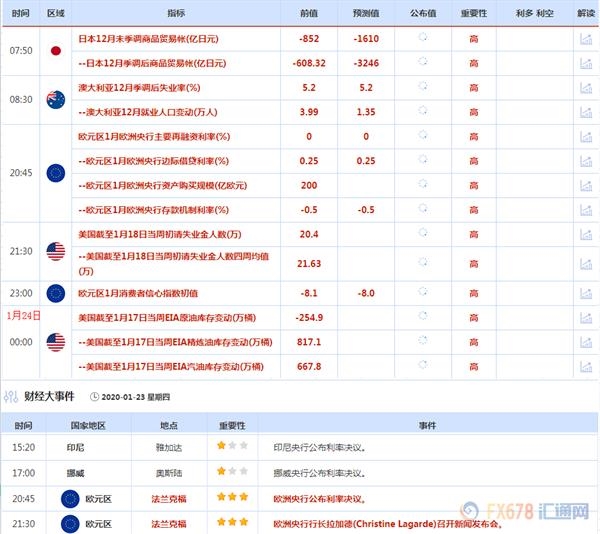Image resolution: width=600 pixels, height=534 pixels.
Task: Open chart icon for 欧元区1月消费者信心指数初值
Action: (585, 294)
